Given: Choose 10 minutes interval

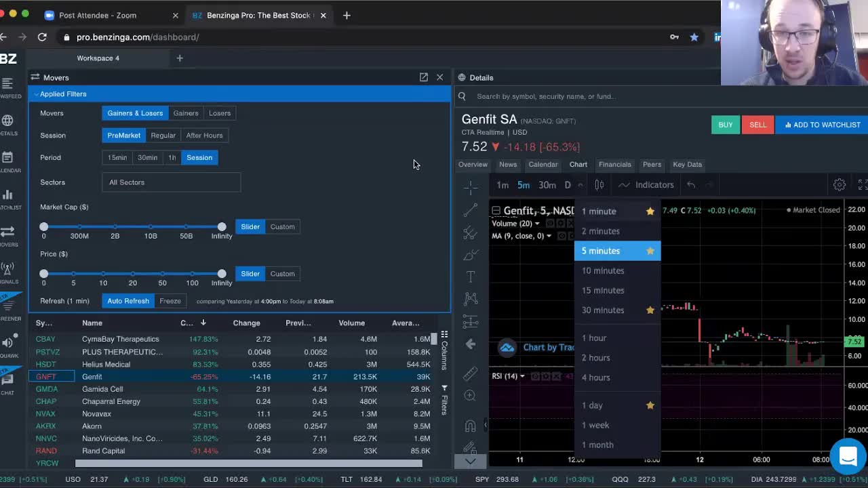Looking at the screenshot, I should [x=617, y=270].
